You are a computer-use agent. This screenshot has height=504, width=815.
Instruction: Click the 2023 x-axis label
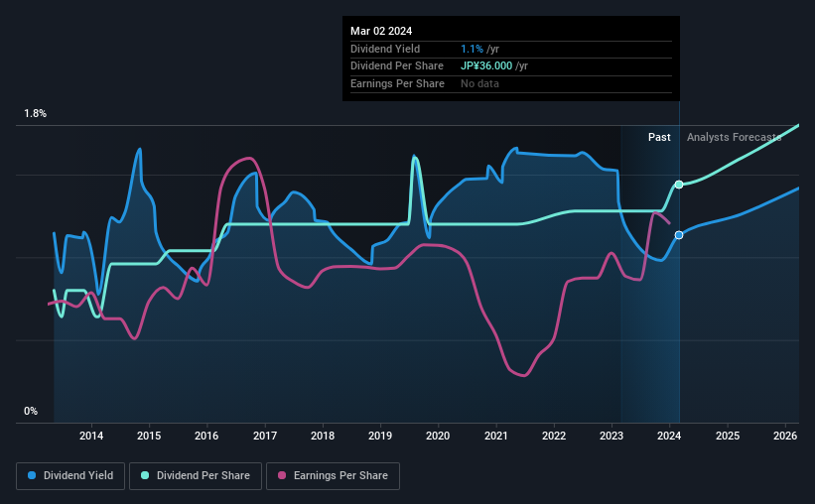[x=611, y=436]
